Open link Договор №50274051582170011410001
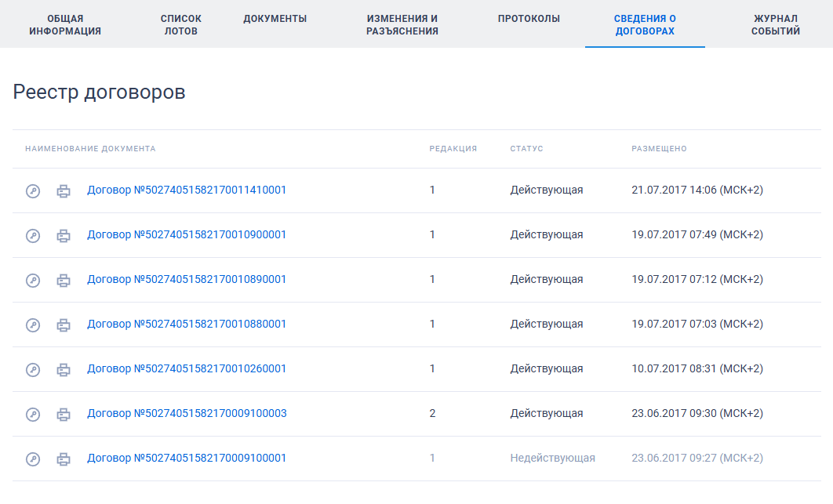Image resolution: width=833 pixels, height=504 pixels. click(187, 190)
